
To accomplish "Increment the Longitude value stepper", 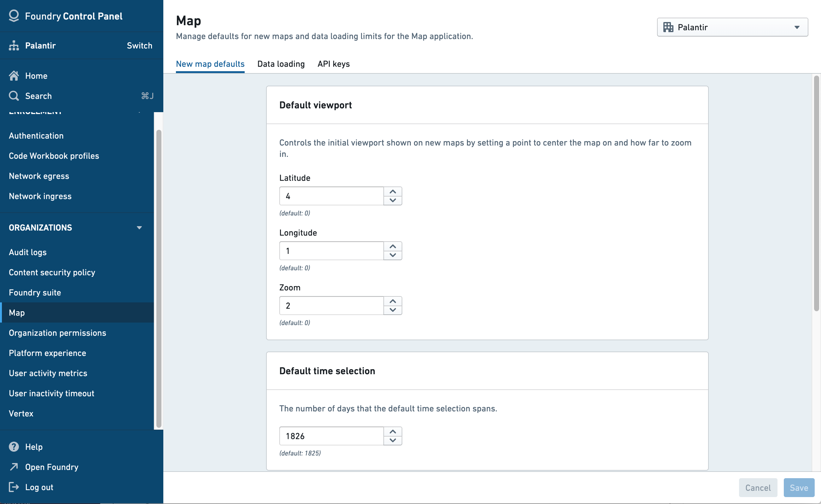I will tap(393, 246).
